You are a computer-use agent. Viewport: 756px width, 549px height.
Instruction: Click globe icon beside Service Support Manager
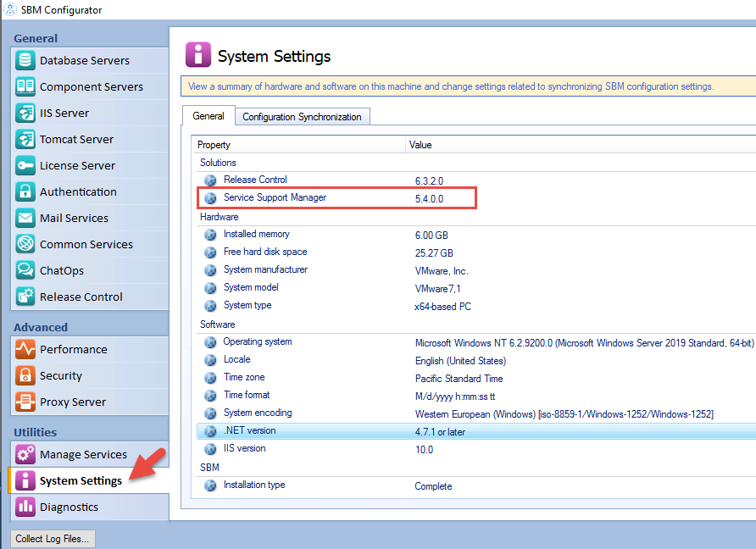[x=210, y=198]
